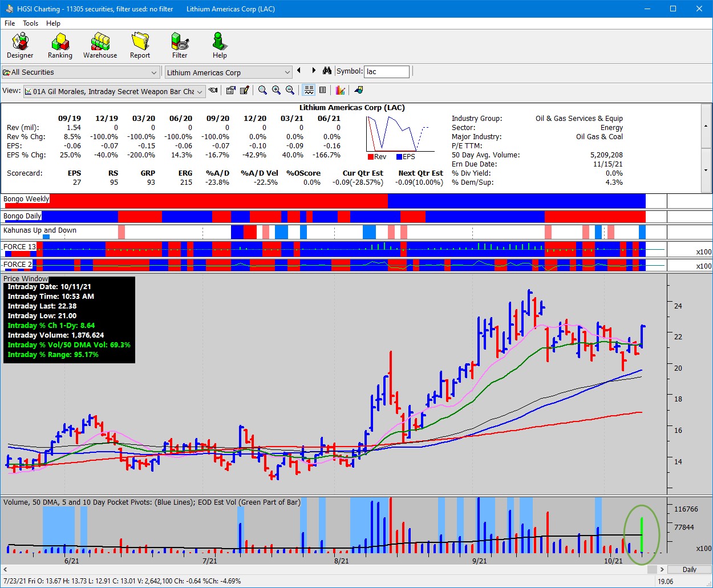Open the Designer tool

click(20, 46)
